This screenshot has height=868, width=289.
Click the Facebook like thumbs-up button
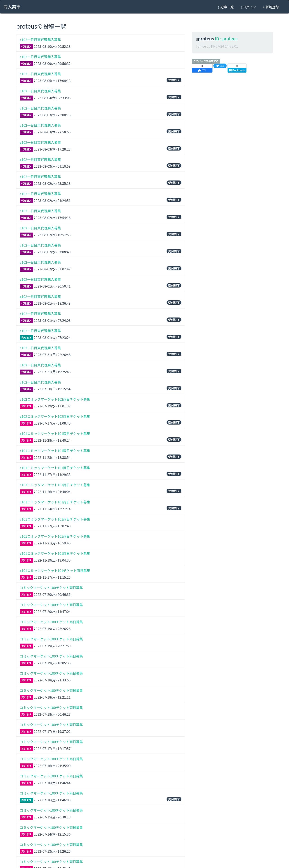(202, 71)
